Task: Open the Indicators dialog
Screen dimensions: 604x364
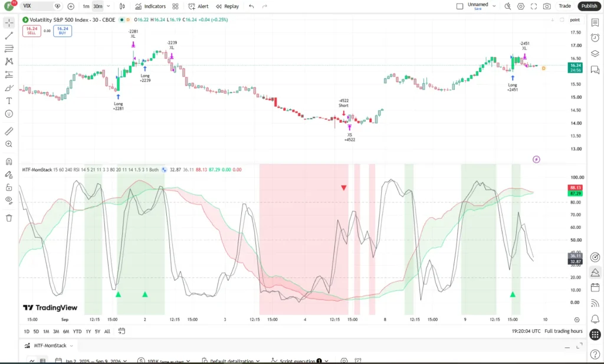Action: pos(150,6)
